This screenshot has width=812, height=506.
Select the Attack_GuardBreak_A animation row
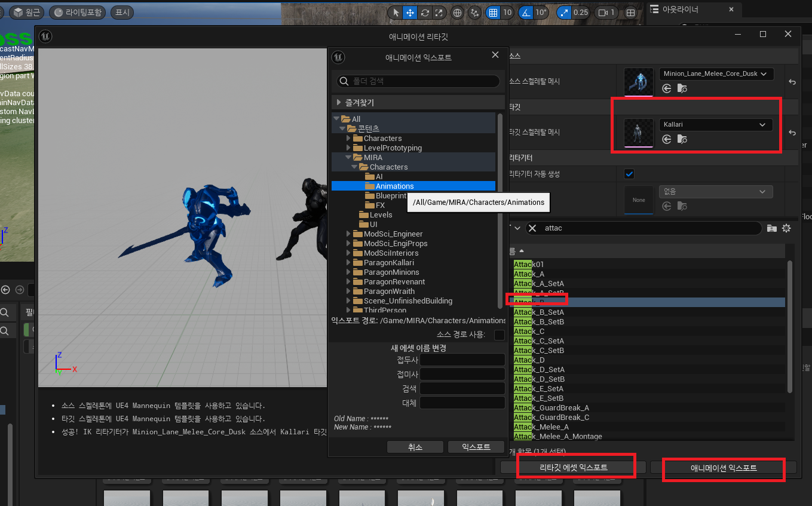click(649, 407)
